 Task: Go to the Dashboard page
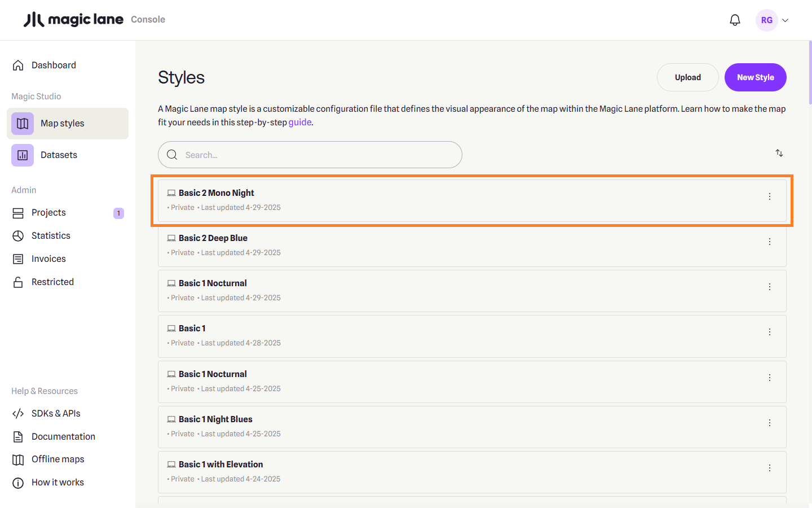54,65
